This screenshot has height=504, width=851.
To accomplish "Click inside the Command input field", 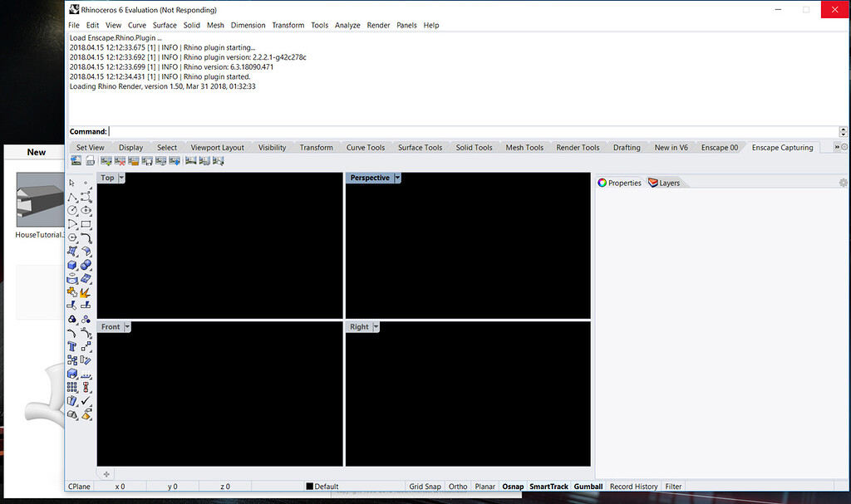I will coord(249,131).
